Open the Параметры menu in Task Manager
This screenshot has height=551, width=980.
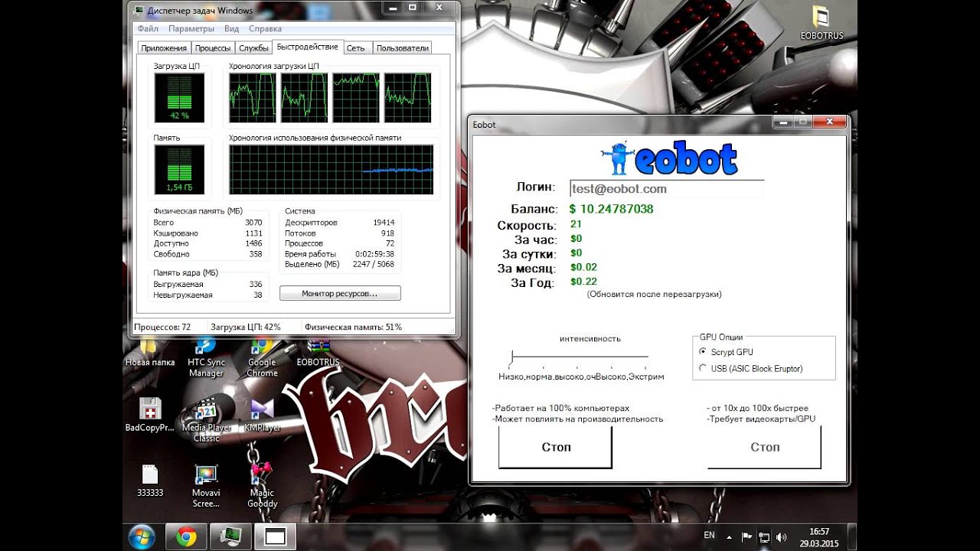tap(191, 29)
